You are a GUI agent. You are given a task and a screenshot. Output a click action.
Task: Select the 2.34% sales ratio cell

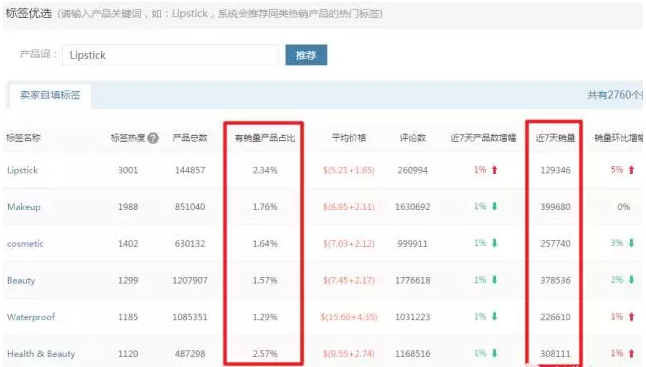point(265,170)
